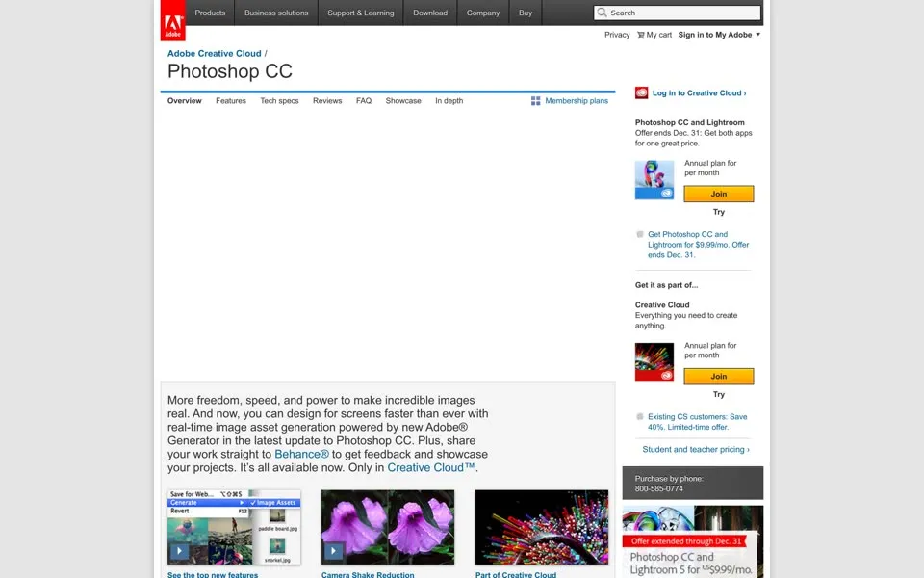The image size is (924, 578).
Task: Join the Creative Cloud plan
Action: tap(718, 376)
